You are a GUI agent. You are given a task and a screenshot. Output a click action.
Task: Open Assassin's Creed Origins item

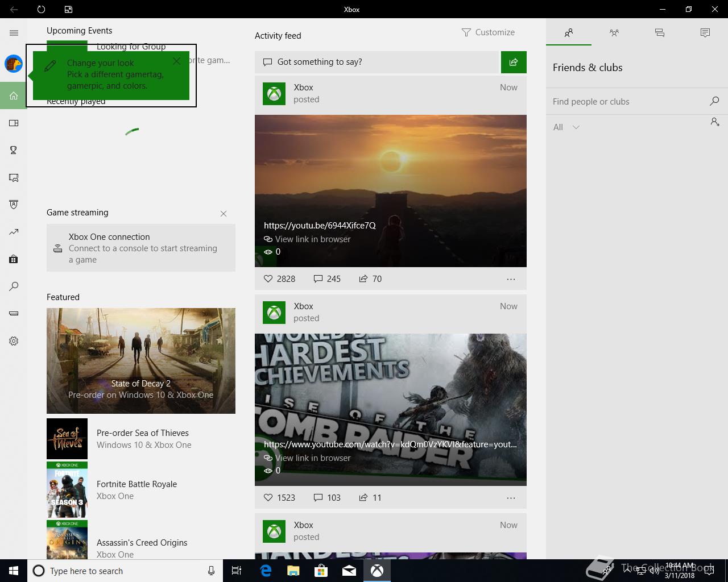point(141,540)
